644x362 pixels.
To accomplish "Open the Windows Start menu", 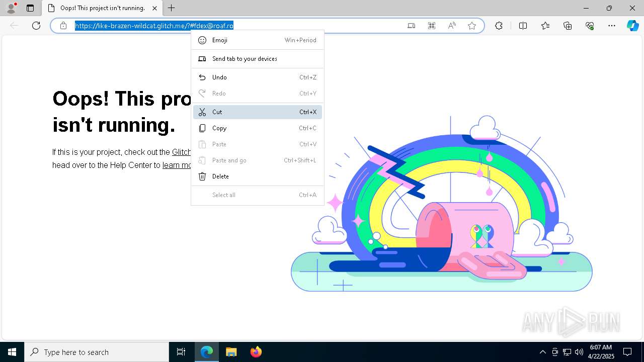I will pos(12,352).
